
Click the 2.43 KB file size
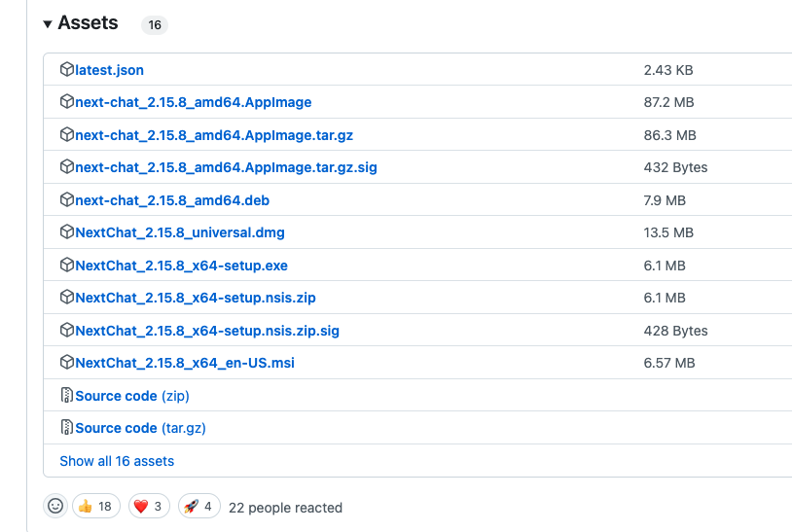tap(668, 70)
